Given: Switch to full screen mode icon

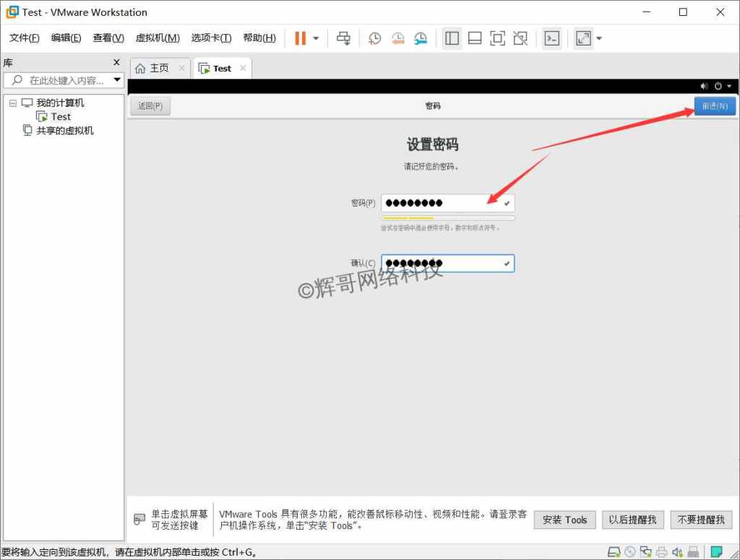Looking at the screenshot, I should pyautogui.click(x=497, y=38).
